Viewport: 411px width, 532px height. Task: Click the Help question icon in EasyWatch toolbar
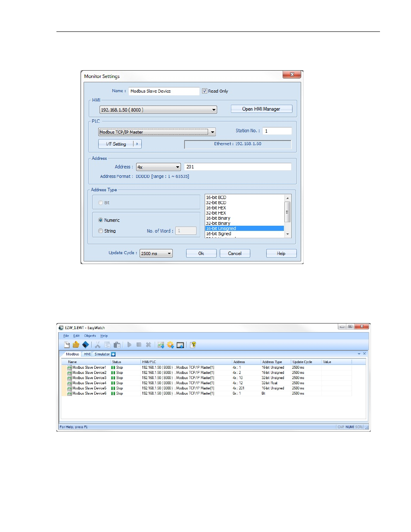193,345
